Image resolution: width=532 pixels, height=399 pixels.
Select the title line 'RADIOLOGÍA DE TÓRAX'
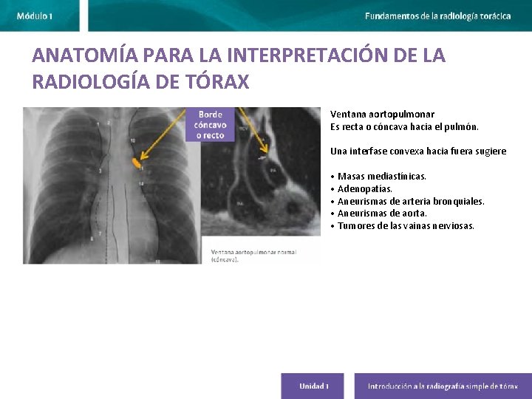point(141,82)
